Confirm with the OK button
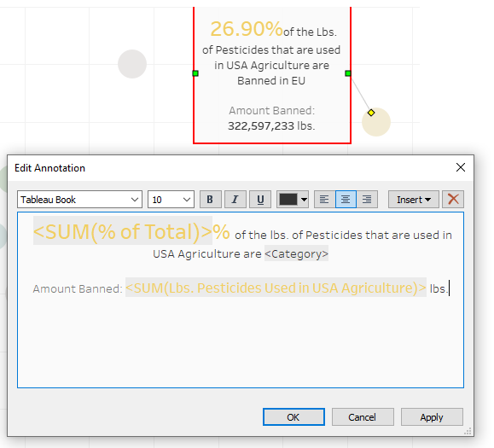494x448 pixels. pyautogui.click(x=293, y=417)
